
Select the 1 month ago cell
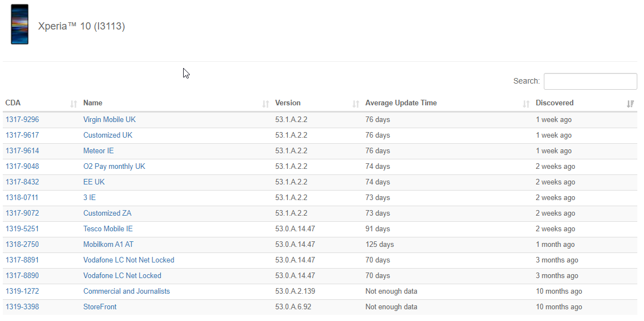555,245
